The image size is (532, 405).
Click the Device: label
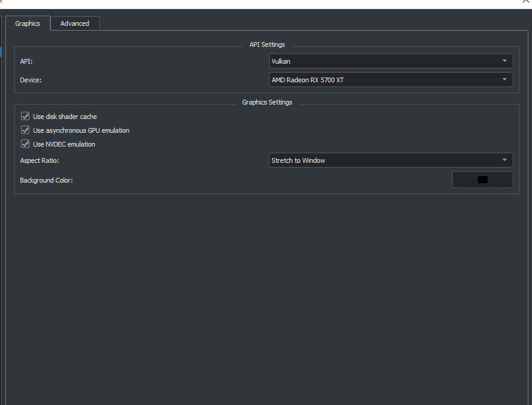tap(31, 80)
